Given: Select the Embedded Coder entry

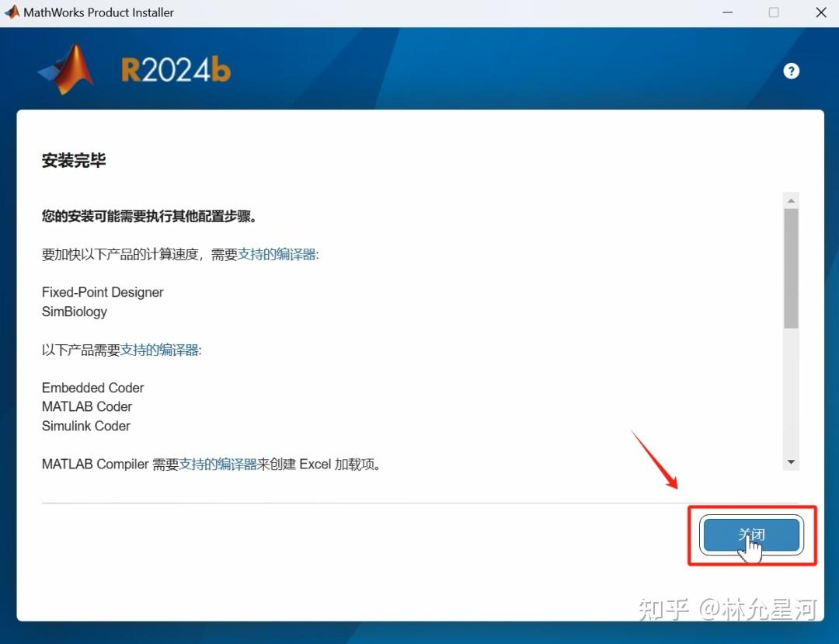Looking at the screenshot, I should (92, 388).
